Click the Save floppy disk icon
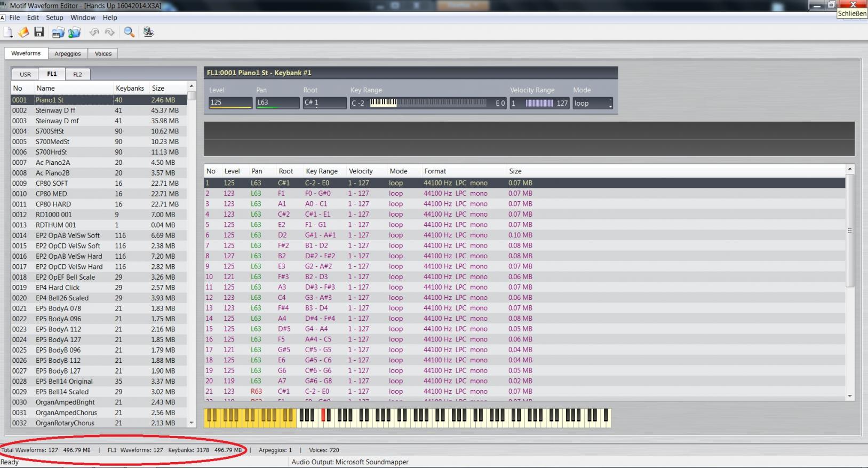 pyautogui.click(x=39, y=33)
